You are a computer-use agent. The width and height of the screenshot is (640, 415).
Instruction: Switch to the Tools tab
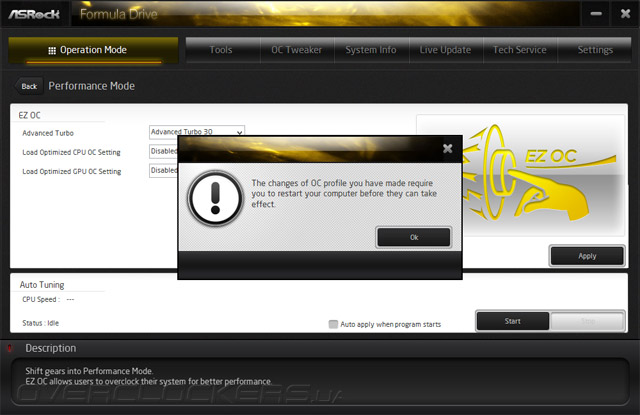[x=221, y=50]
